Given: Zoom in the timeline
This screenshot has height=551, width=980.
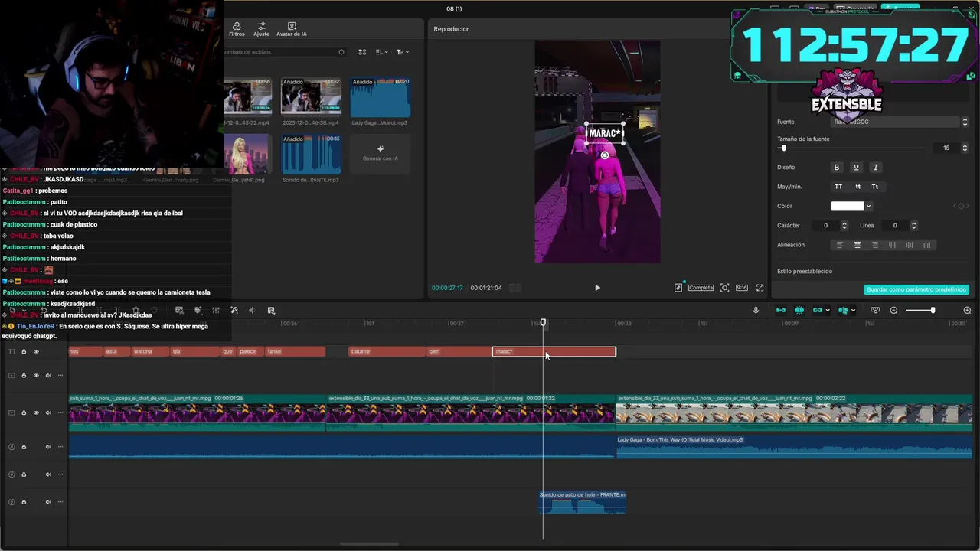Looking at the screenshot, I should pos(967,310).
